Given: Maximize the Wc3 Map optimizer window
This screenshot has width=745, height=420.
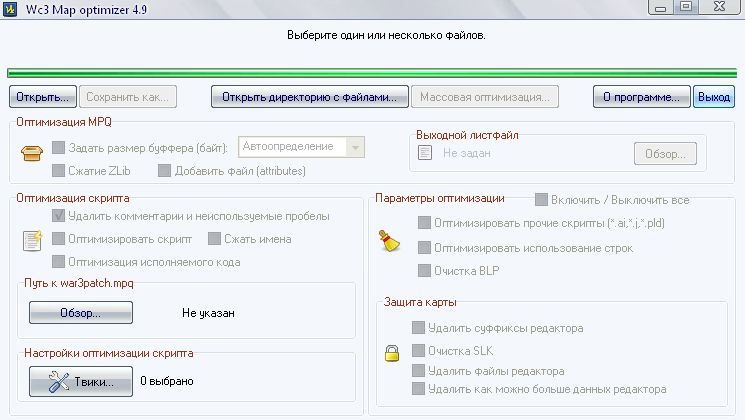Looking at the screenshot, I should [686, 7].
